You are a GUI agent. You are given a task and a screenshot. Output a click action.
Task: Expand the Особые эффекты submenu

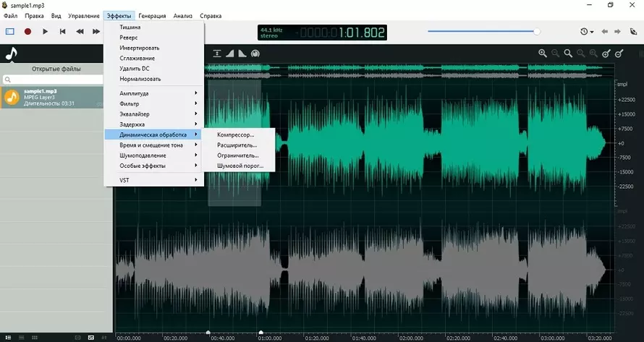[154, 166]
